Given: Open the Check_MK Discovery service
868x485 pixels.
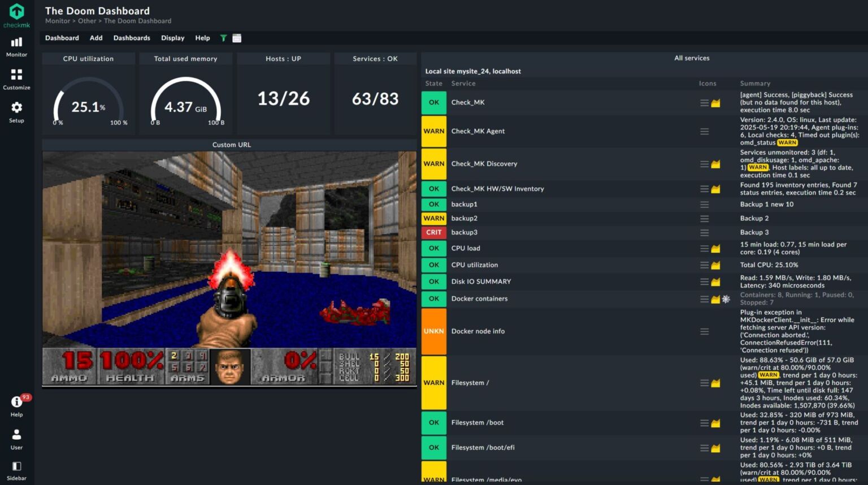Looking at the screenshot, I should pyautogui.click(x=484, y=163).
